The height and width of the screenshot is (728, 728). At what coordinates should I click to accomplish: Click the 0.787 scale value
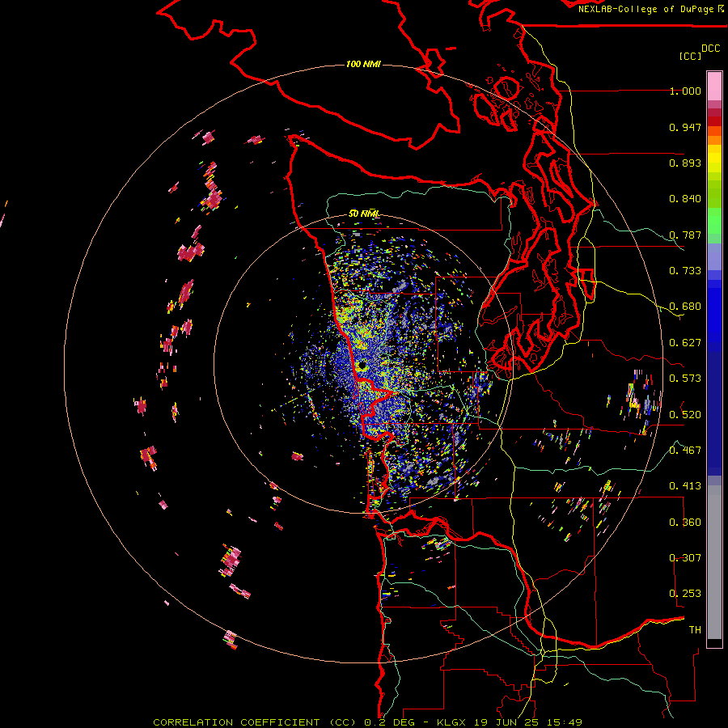pyautogui.click(x=685, y=235)
